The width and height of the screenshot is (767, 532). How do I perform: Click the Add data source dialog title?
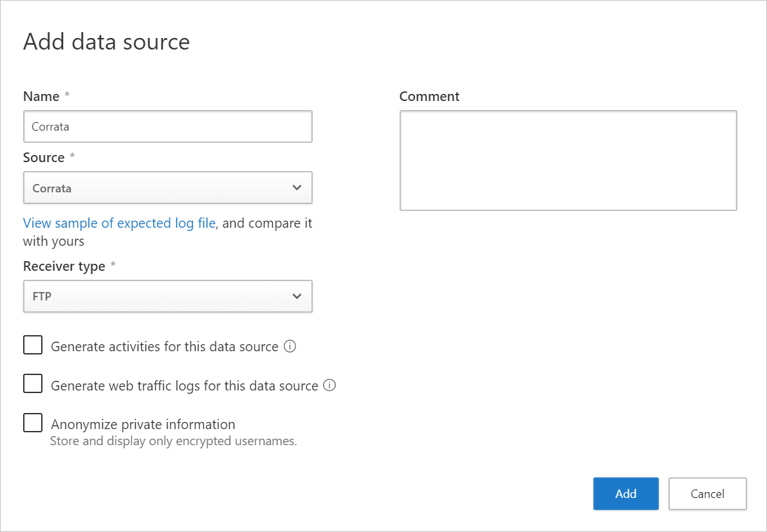[x=106, y=42]
